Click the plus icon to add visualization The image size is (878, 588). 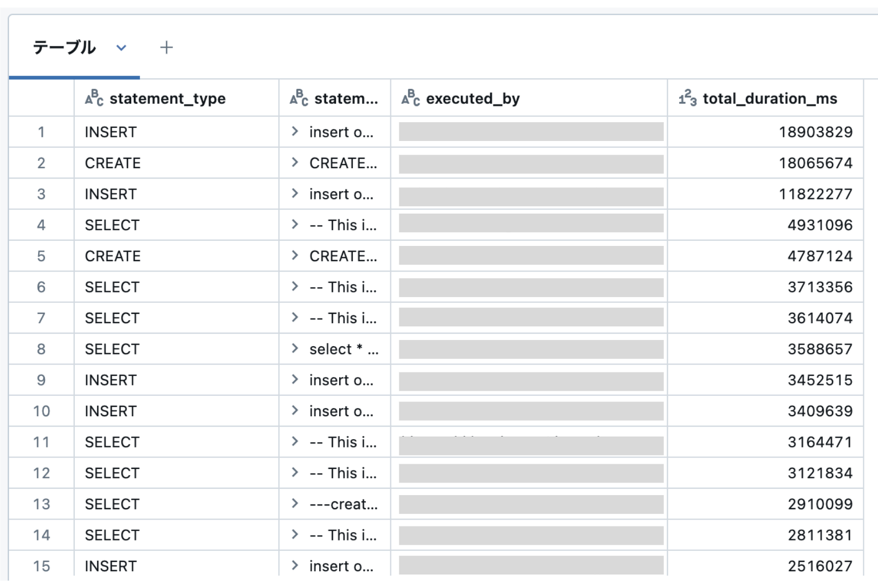click(x=166, y=48)
